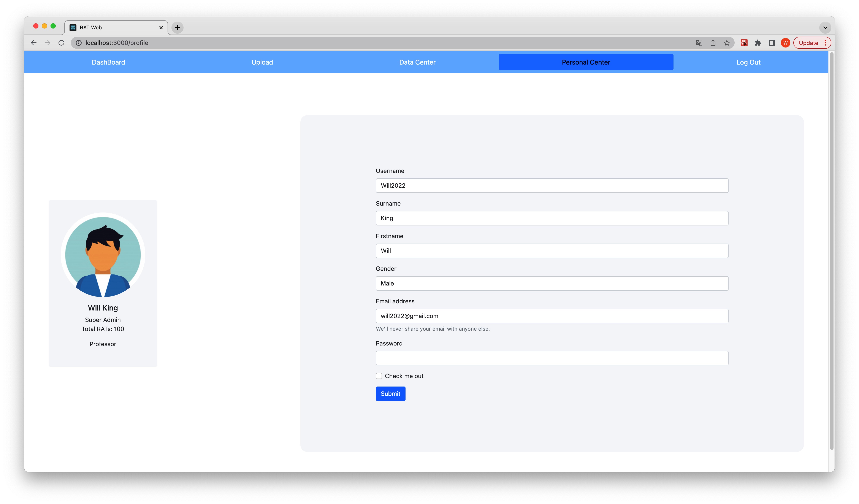Viewport: 859px width, 504px height.
Task: Click the browser back arrow
Action: [33, 43]
